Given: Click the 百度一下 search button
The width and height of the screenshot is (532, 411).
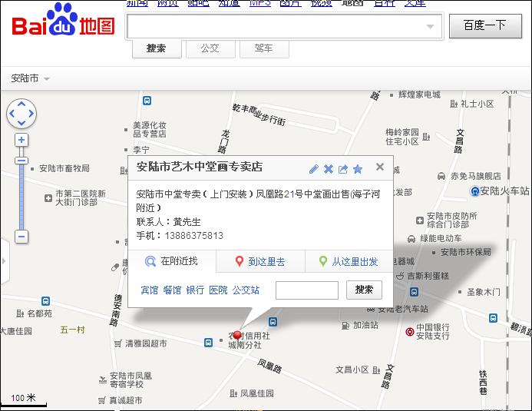Looking at the screenshot, I should (x=485, y=26).
